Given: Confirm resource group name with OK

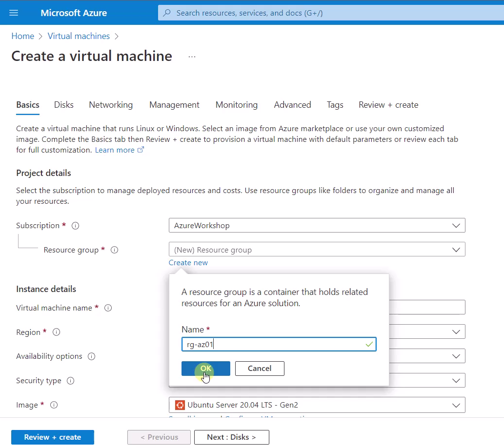Looking at the screenshot, I should click(x=206, y=369).
